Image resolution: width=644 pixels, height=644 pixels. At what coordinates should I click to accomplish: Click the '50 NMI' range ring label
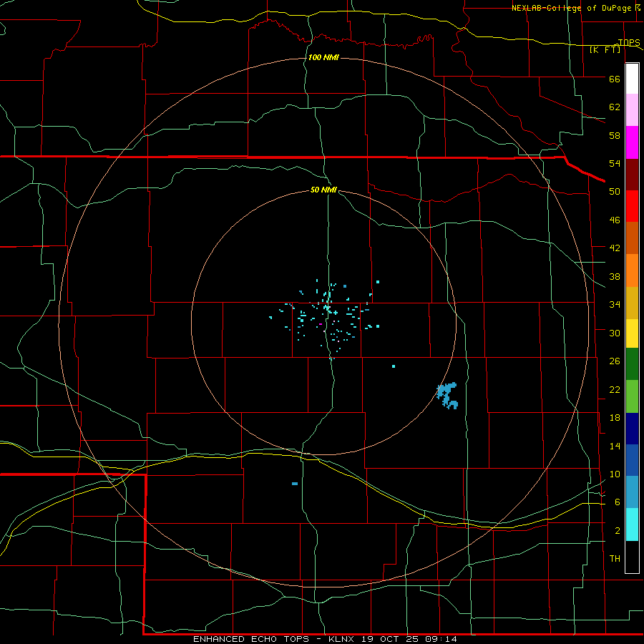point(323,190)
